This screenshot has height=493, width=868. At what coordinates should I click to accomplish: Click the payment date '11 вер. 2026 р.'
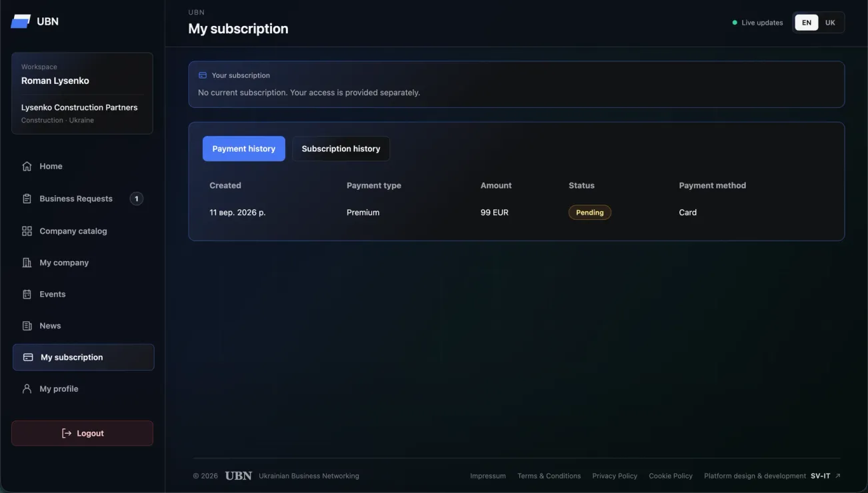[x=237, y=213]
